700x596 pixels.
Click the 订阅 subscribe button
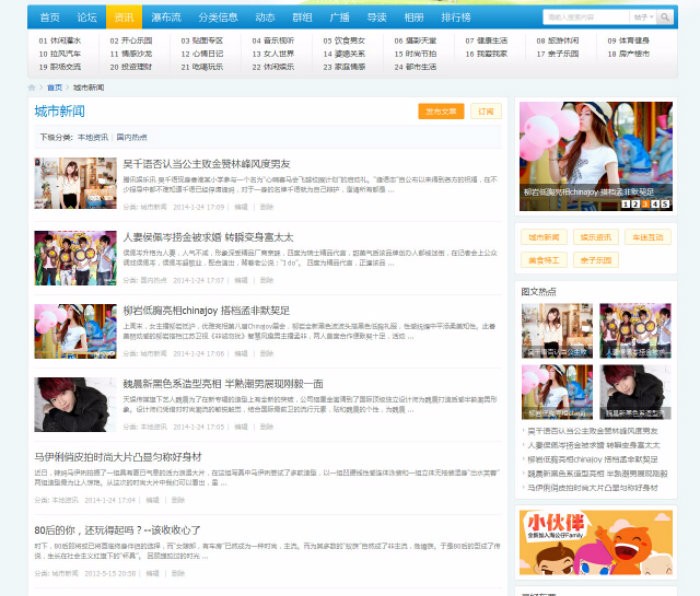(486, 111)
